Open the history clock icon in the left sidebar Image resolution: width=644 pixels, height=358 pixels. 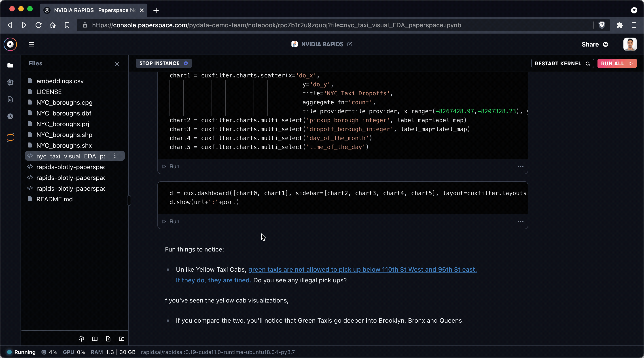[10, 116]
